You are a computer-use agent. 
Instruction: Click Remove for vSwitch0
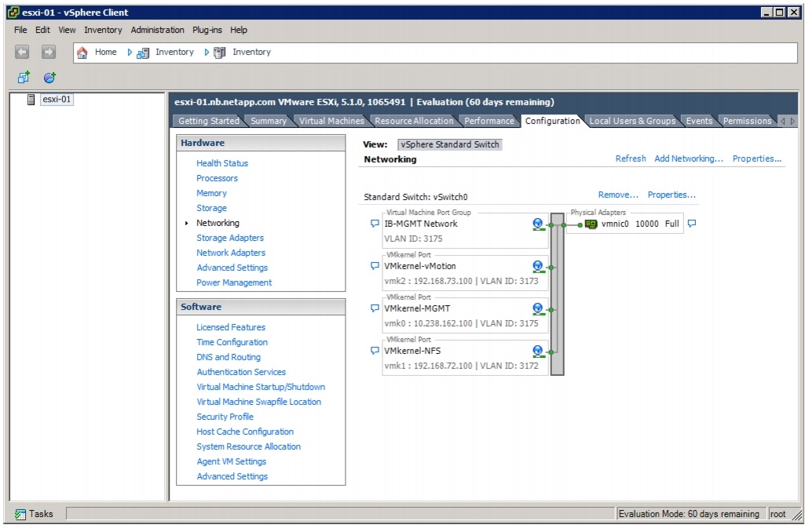(x=618, y=195)
